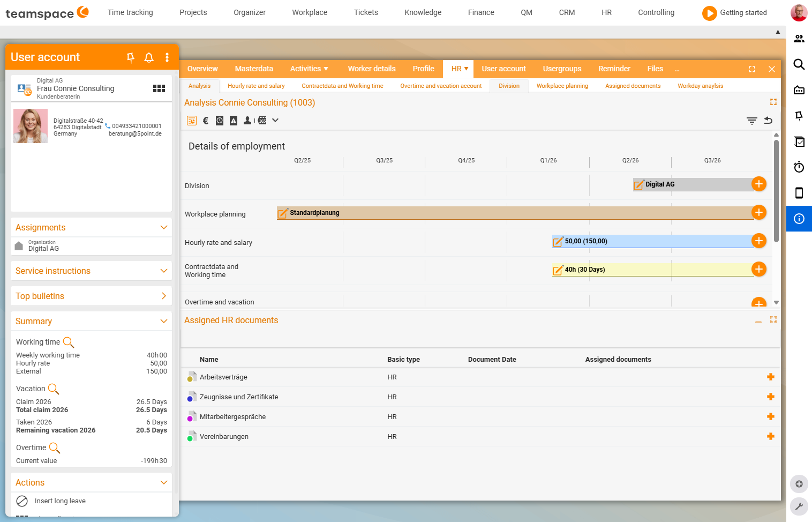Image resolution: width=812 pixels, height=522 pixels.
Task: Edit the 40h (30 Days) contract bar
Action: pyautogui.click(x=558, y=270)
